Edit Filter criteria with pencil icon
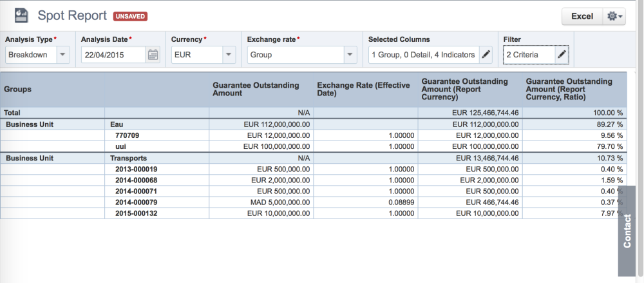 [562, 55]
